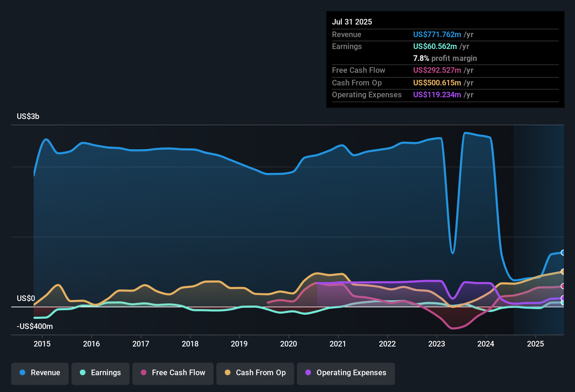Click the Jul 31 2025 tooltip header
This screenshot has width=575, height=392.
352,22
